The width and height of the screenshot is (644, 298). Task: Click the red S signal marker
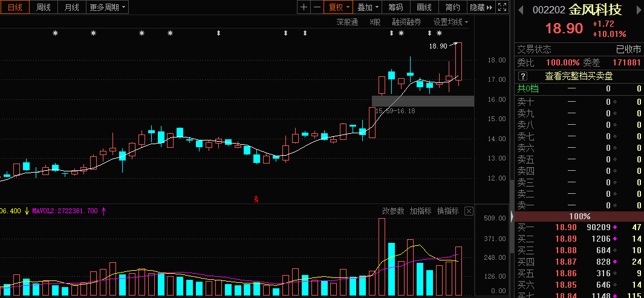click(256, 200)
